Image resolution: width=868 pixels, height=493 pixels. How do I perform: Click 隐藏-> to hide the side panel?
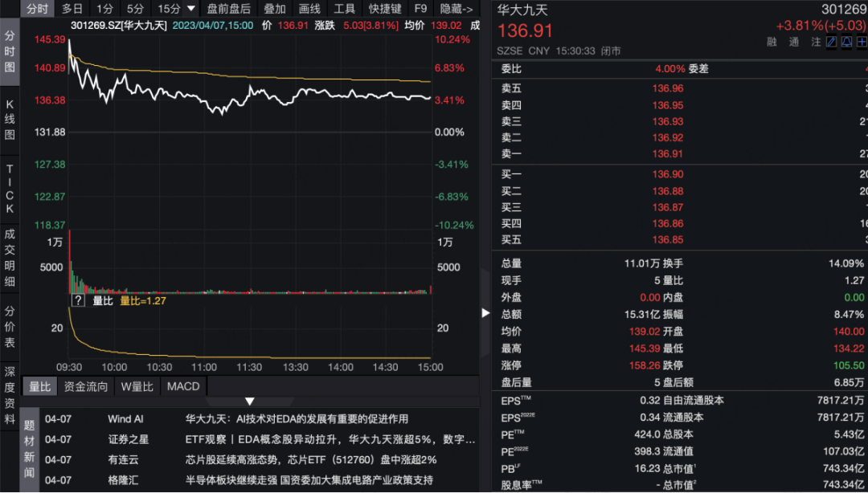coord(457,8)
